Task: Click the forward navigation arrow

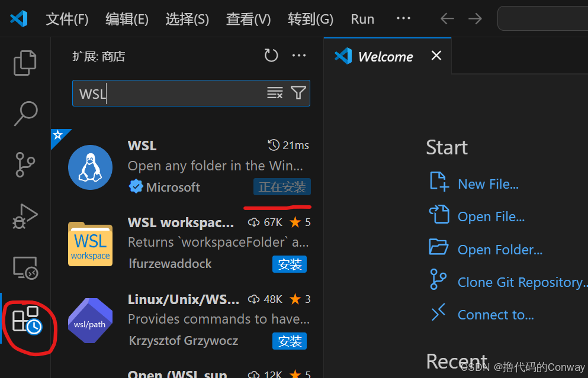Action: pos(475,18)
